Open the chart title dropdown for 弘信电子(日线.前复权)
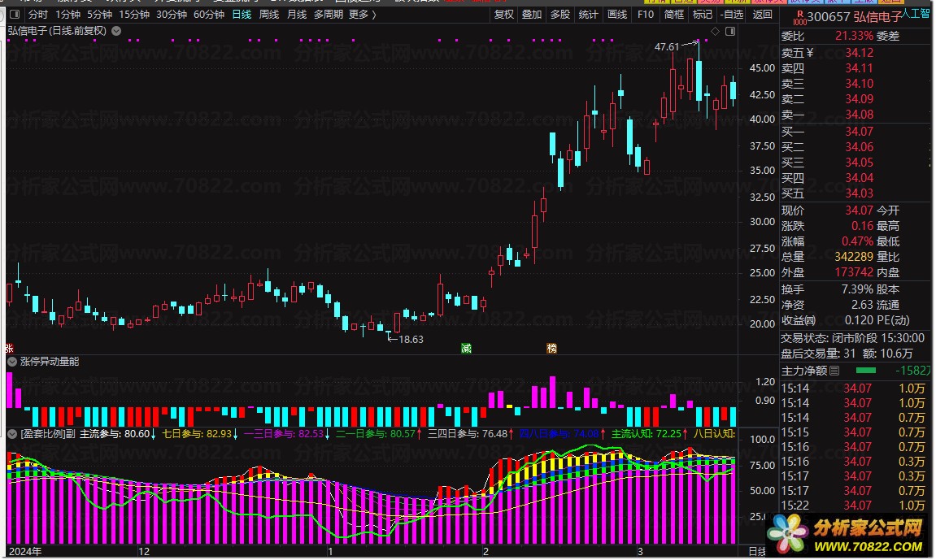936x560 pixels. pyautogui.click(x=116, y=31)
